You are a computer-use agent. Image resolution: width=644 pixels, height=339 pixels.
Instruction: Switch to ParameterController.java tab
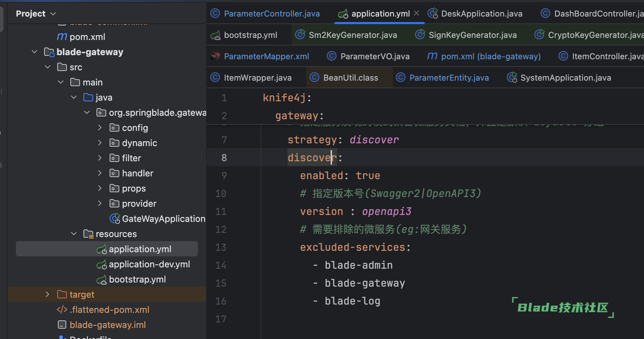(x=265, y=14)
